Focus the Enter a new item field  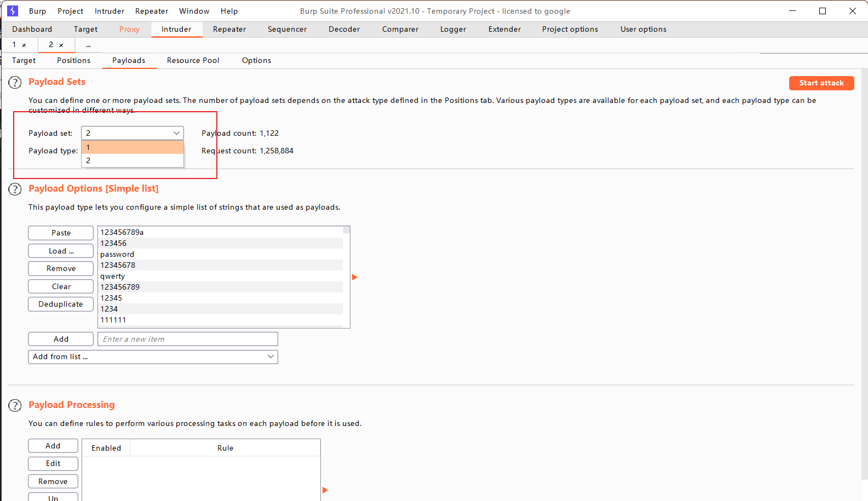(x=188, y=339)
